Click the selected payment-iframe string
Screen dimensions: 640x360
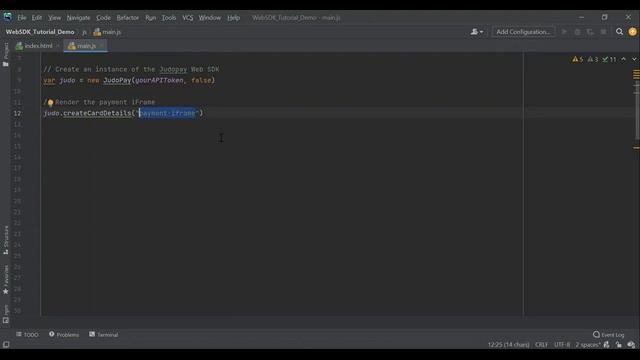167,113
